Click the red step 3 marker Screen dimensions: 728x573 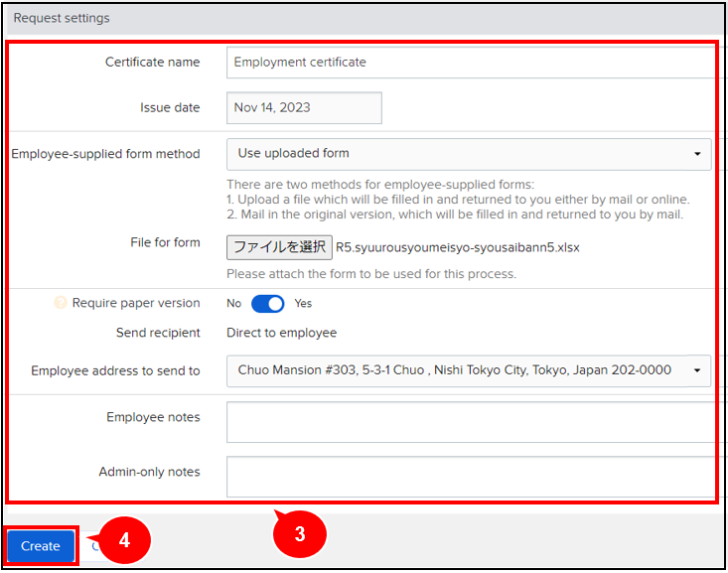click(x=299, y=533)
